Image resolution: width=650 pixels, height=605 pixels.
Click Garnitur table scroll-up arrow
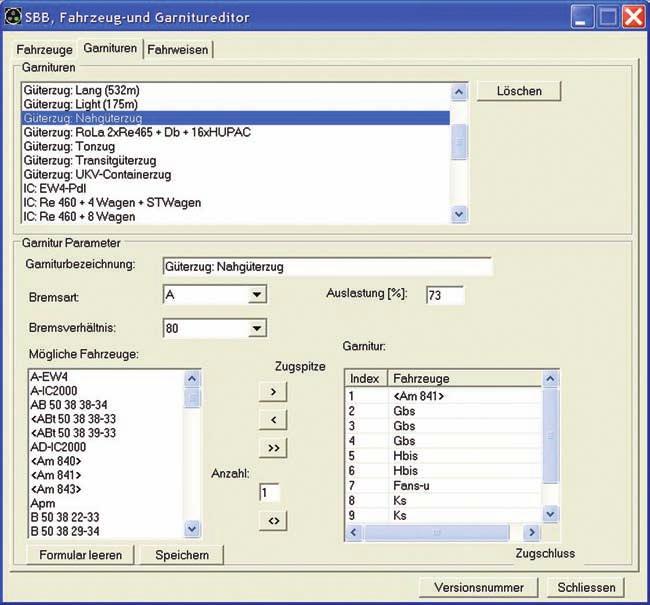tap(551, 379)
